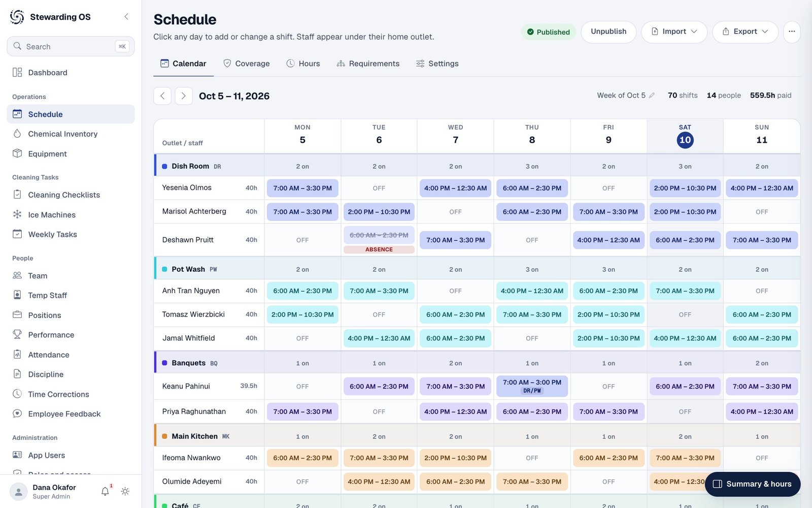Screen dimensions: 812x508
Task: Focus the Search field in sidebar
Action: [x=71, y=46]
